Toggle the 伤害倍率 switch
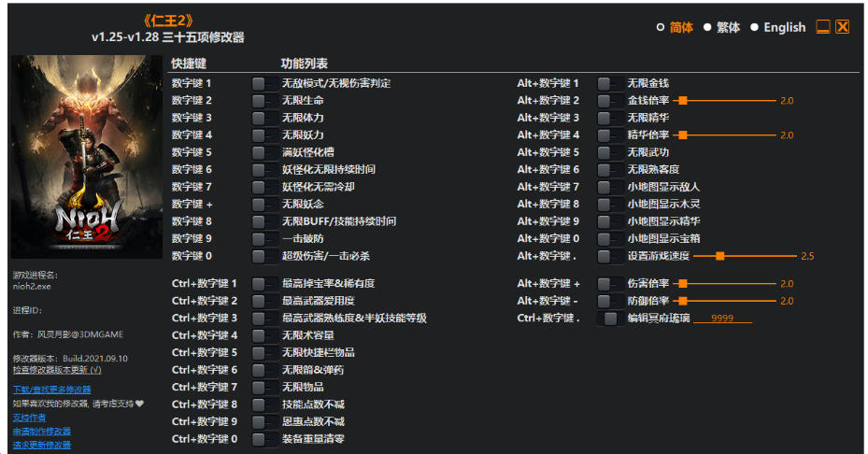The width and height of the screenshot is (868, 454). click(610, 283)
